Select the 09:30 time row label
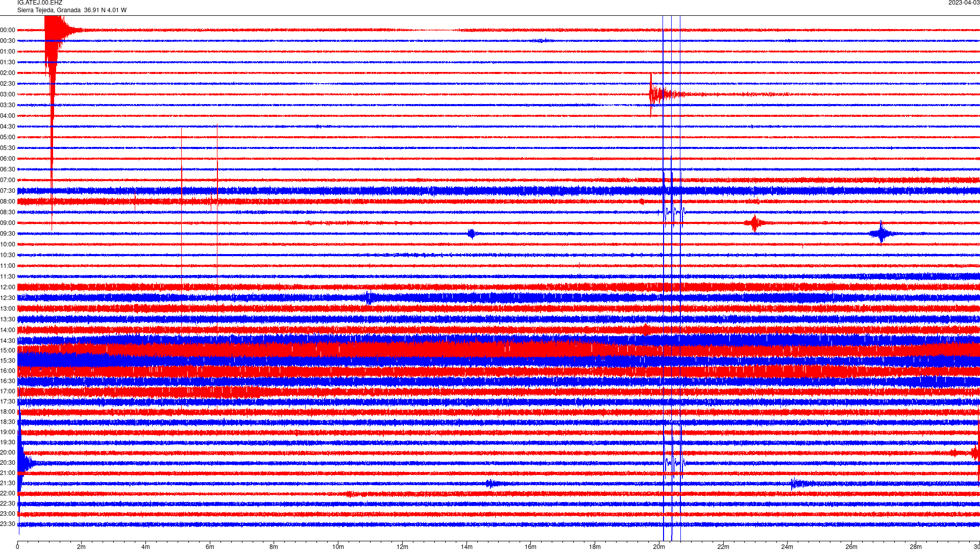The height and width of the screenshot is (551, 980). [8, 234]
